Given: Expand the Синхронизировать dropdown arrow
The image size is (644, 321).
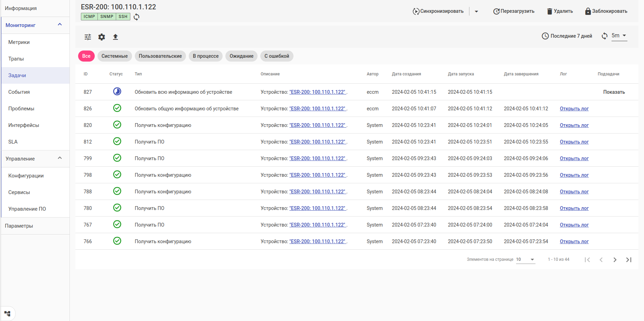Looking at the screenshot, I should tap(476, 11).
